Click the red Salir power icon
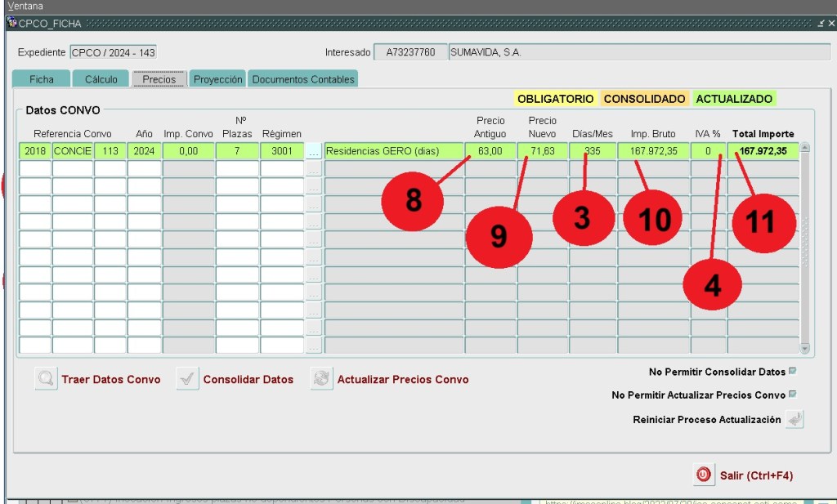837x504 pixels. tap(703, 475)
